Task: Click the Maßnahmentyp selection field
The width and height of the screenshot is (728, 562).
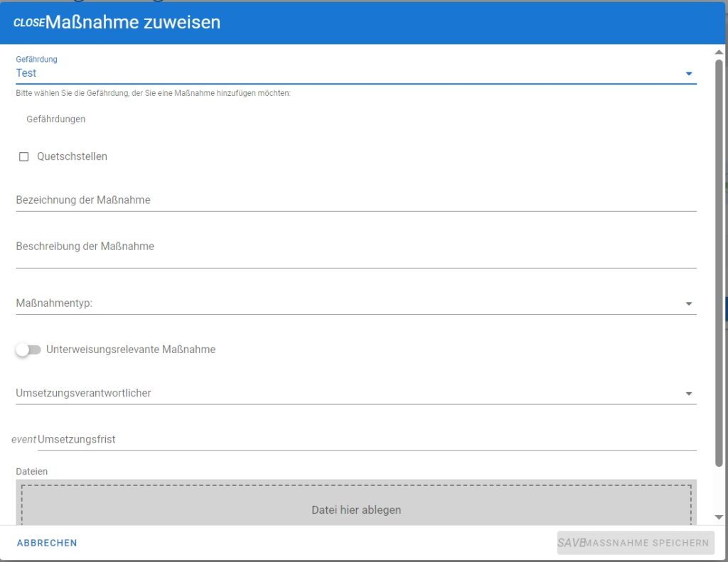Action: point(341,303)
